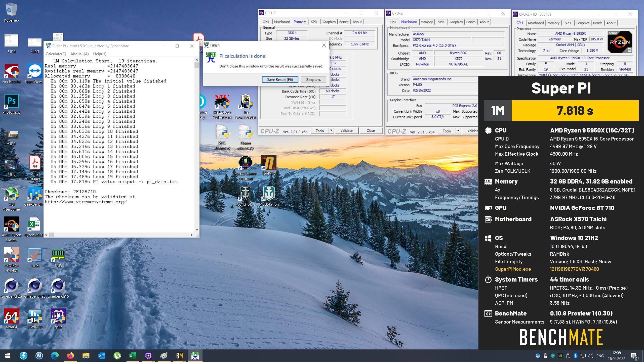Screen dimensions: 644x362
Task: Click Close button in Memory CPU-Z window
Action: point(371,131)
